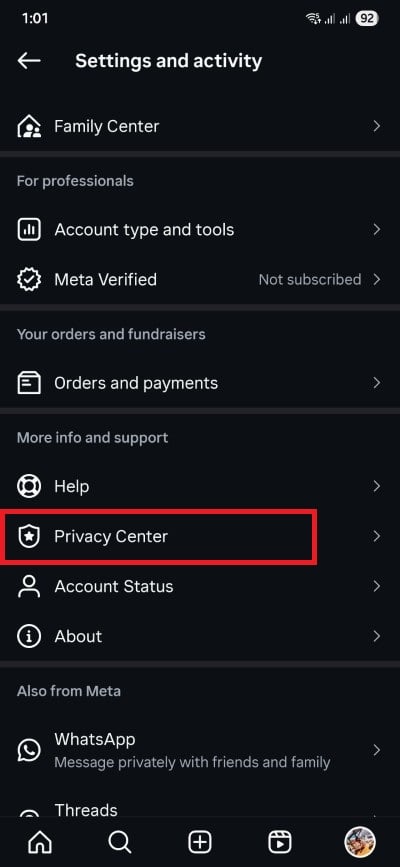Tap the Not subscribed status label
Viewport: 400px width, 867px height.
coord(310,280)
